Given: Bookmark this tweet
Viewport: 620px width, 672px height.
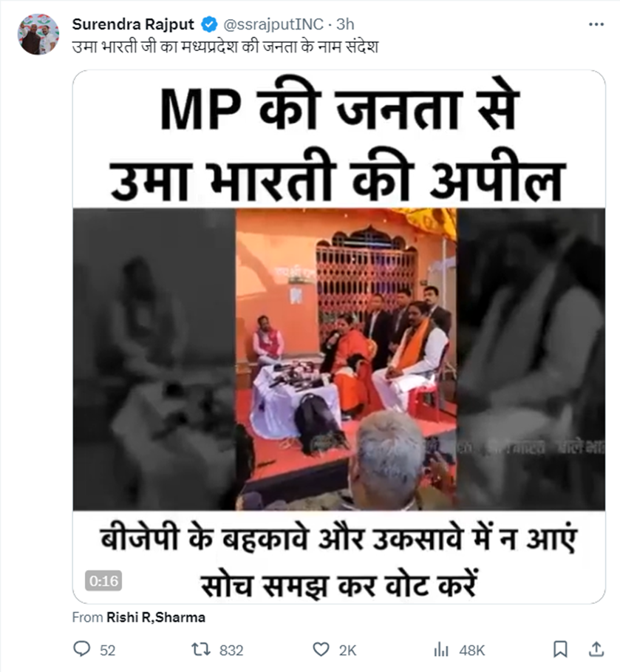Looking at the screenshot, I should pos(560,649).
